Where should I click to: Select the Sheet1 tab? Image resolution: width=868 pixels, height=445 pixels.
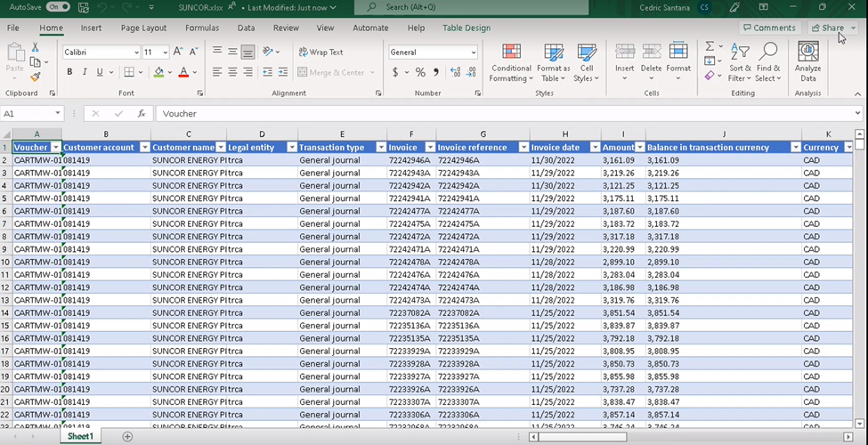80,437
